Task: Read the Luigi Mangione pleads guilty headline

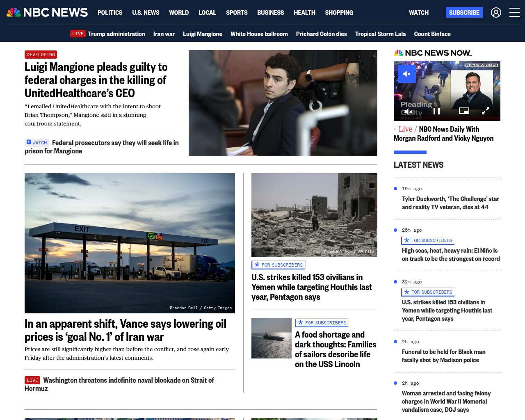Action: click(96, 80)
